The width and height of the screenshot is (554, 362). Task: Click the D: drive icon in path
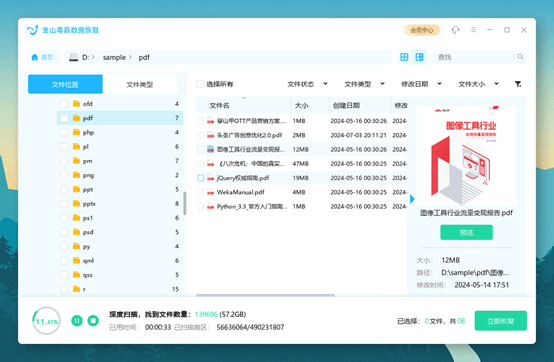tap(73, 57)
